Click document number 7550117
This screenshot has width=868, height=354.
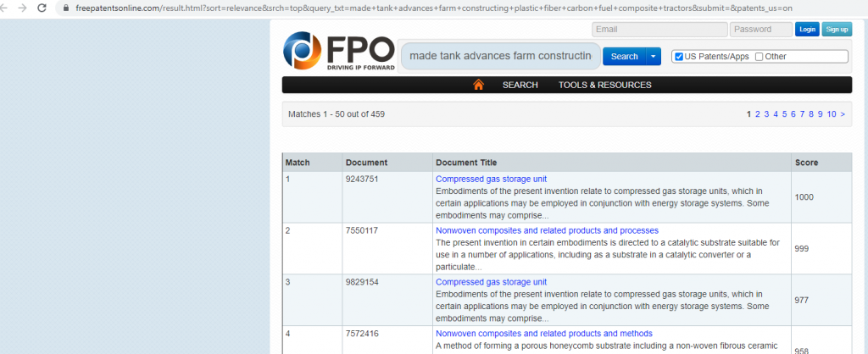(362, 230)
